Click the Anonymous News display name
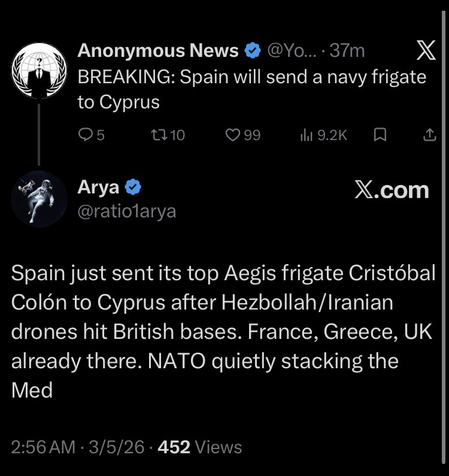The height and width of the screenshot is (476, 449). pos(158,51)
